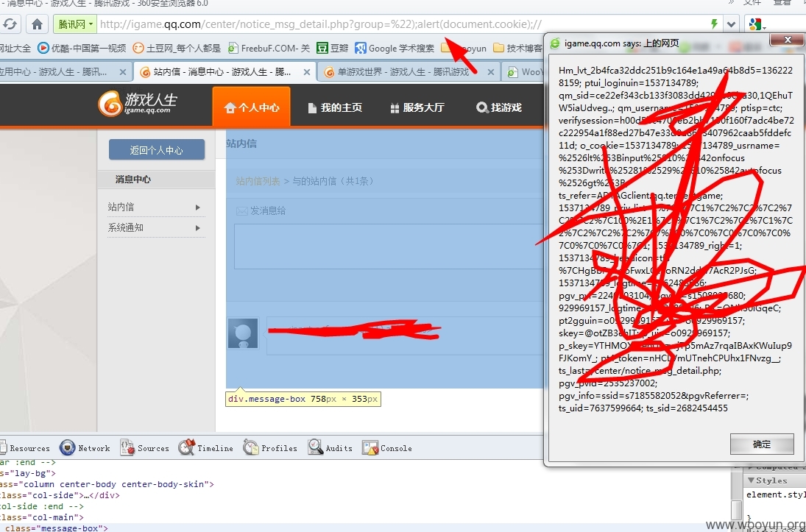
Task: Open the Google 学术搜索 bookmark
Action: [395, 49]
